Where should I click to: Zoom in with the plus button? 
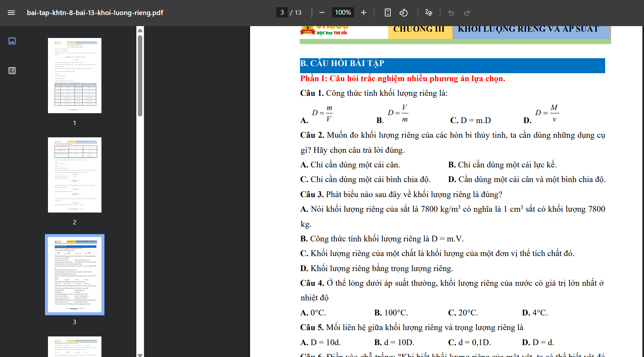pos(363,13)
